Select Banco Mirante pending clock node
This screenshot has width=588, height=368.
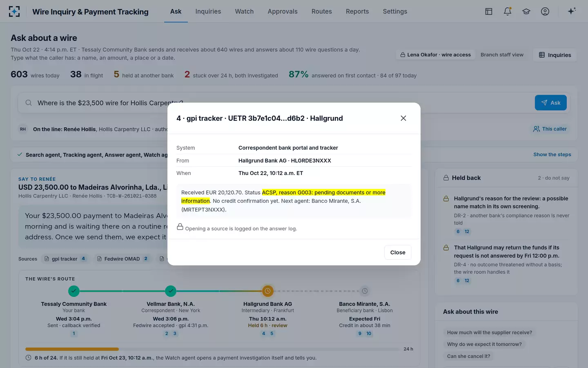tap(365, 291)
